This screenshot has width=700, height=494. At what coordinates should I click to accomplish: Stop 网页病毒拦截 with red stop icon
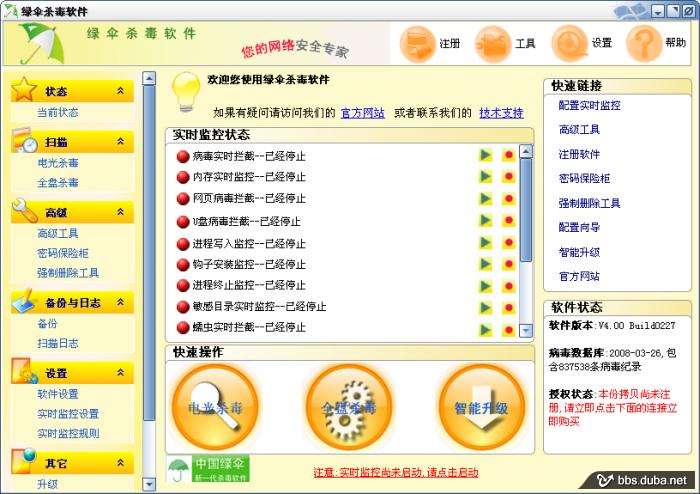click(x=508, y=198)
